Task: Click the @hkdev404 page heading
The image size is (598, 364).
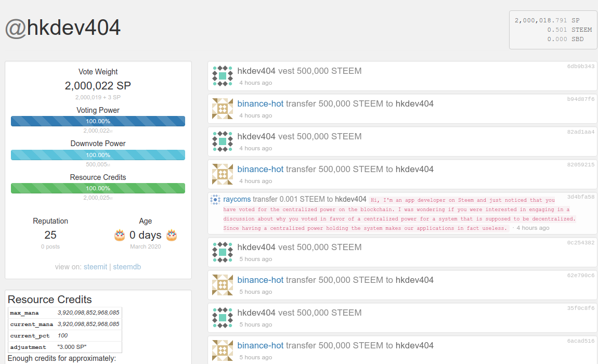Action: click(x=63, y=28)
